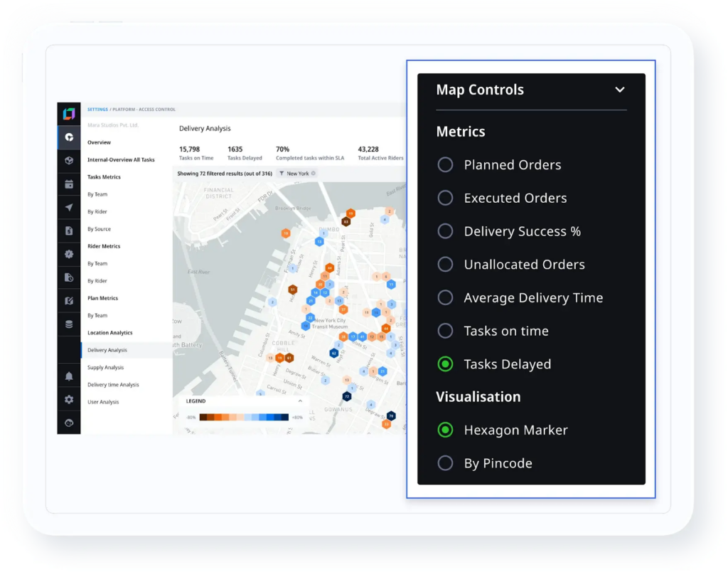Collapse the Map Controls panel
The image size is (728, 572).
620,90
